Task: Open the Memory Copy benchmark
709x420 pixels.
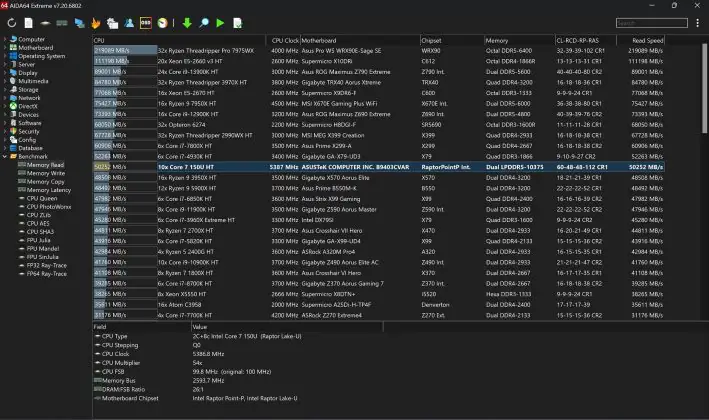Action: pos(45,182)
